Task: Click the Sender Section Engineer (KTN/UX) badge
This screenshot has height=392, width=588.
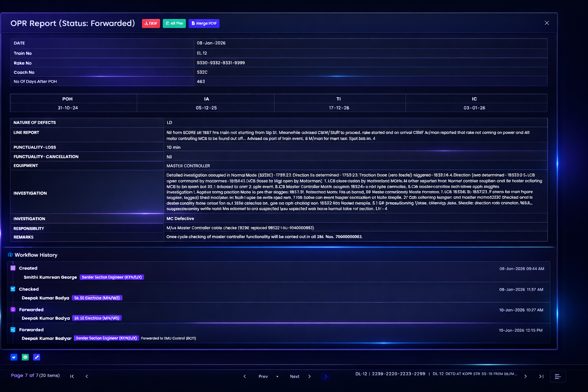Action: click(112, 277)
